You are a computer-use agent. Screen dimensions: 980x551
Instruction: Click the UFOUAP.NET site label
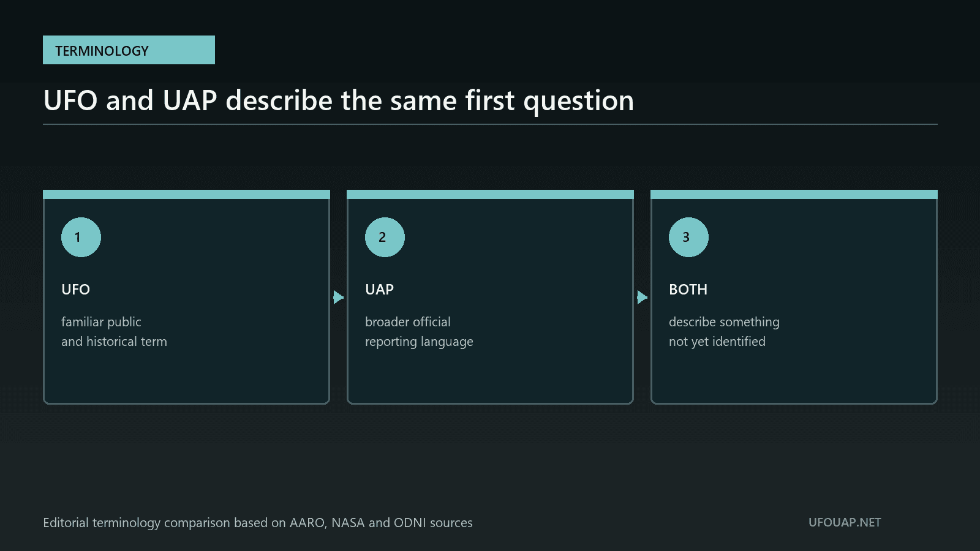click(x=845, y=522)
